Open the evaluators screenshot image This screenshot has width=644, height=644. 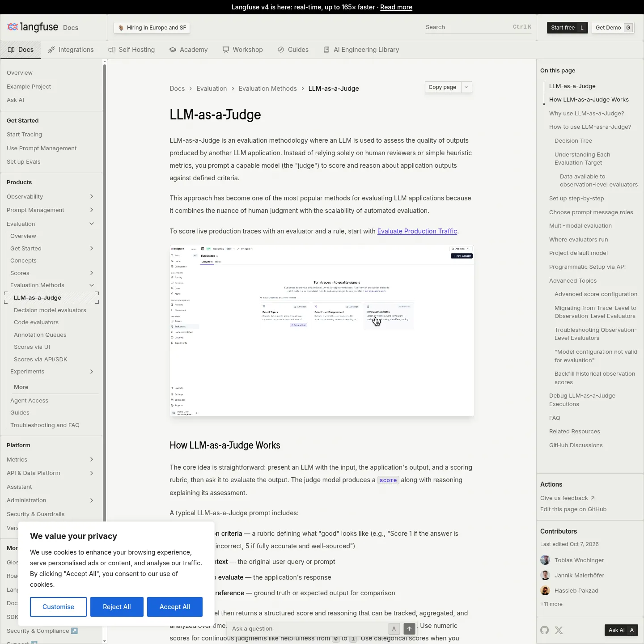[322, 331]
